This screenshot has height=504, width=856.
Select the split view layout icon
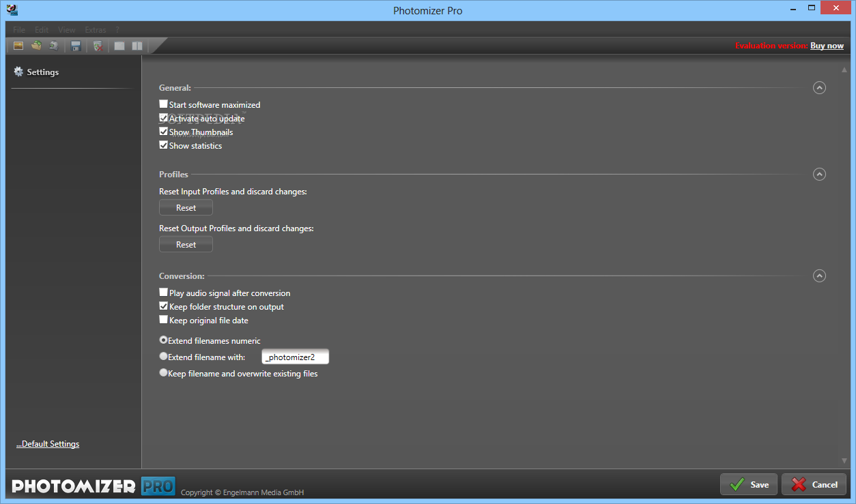click(137, 46)
